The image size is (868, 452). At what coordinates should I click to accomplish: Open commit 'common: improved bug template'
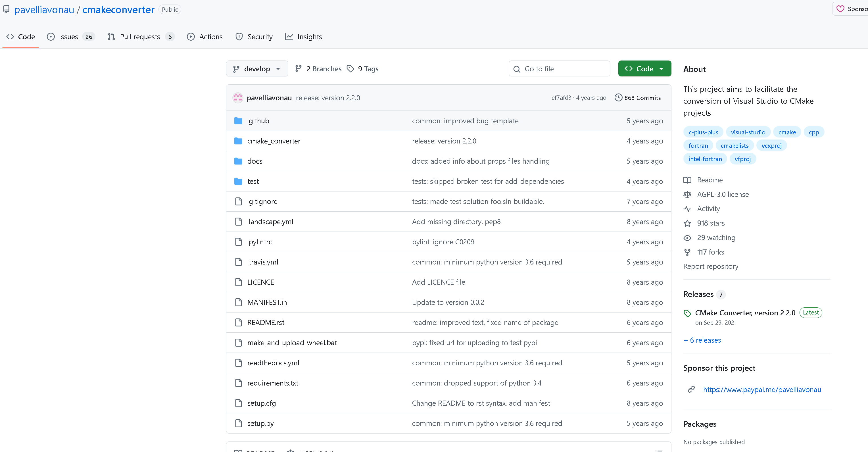(x=465, y=121)
